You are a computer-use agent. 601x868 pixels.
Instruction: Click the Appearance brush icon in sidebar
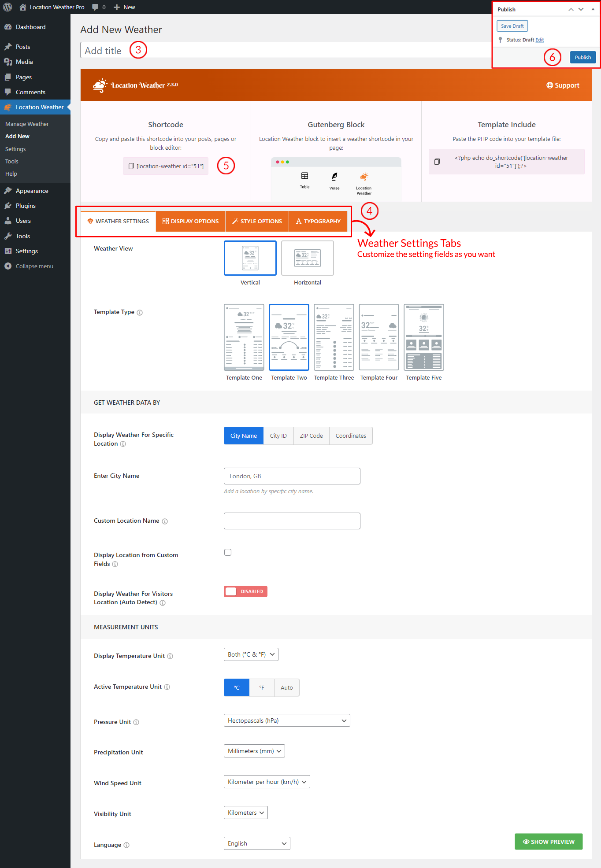[8, 191]
